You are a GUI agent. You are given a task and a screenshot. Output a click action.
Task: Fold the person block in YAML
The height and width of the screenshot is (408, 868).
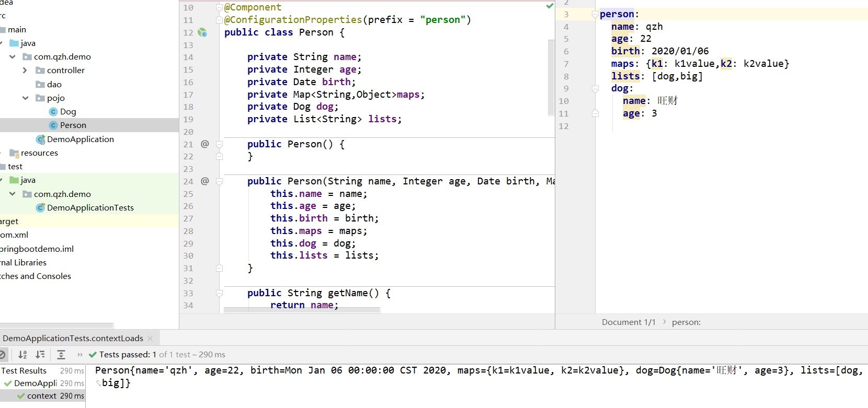point(595,15)
